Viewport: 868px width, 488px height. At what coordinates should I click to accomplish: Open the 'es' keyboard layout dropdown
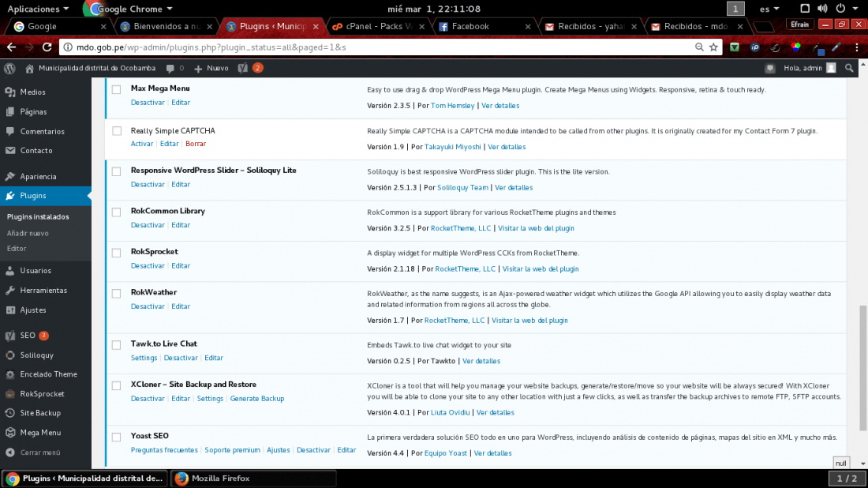tap(769, 9)
